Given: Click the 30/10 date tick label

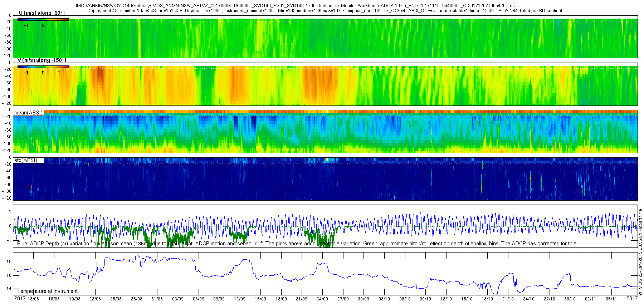Looking at the screenshot, I should coord(570,299).
